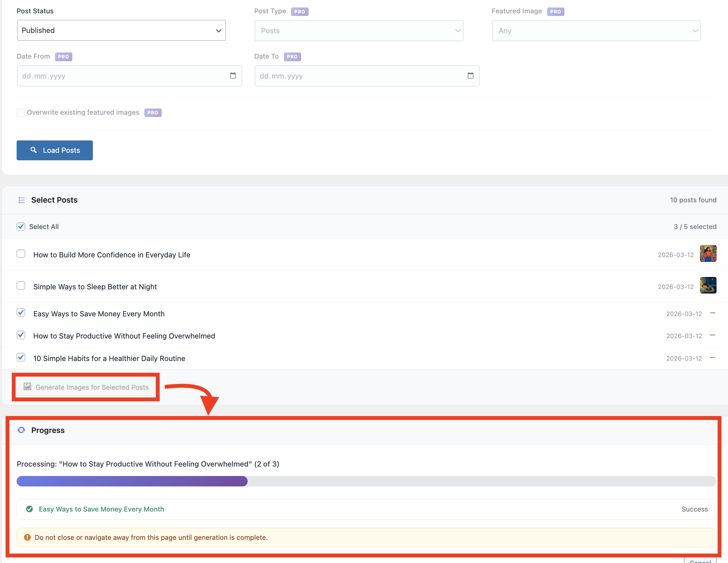
Task: Check How to Build More Confidence post
Action: pyautogui.click(x=21, y=254)
